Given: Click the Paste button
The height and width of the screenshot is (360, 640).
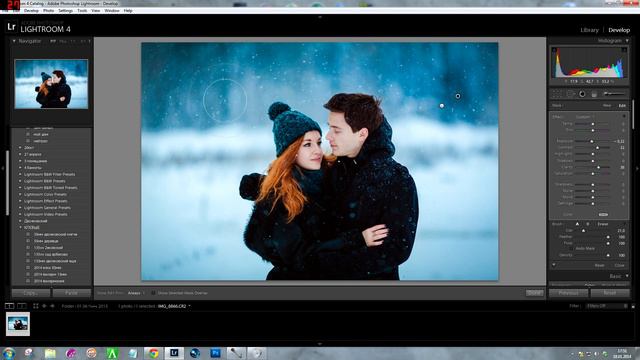Looking at the screenshot, I should pyautogui.click(x=71, y=293).
